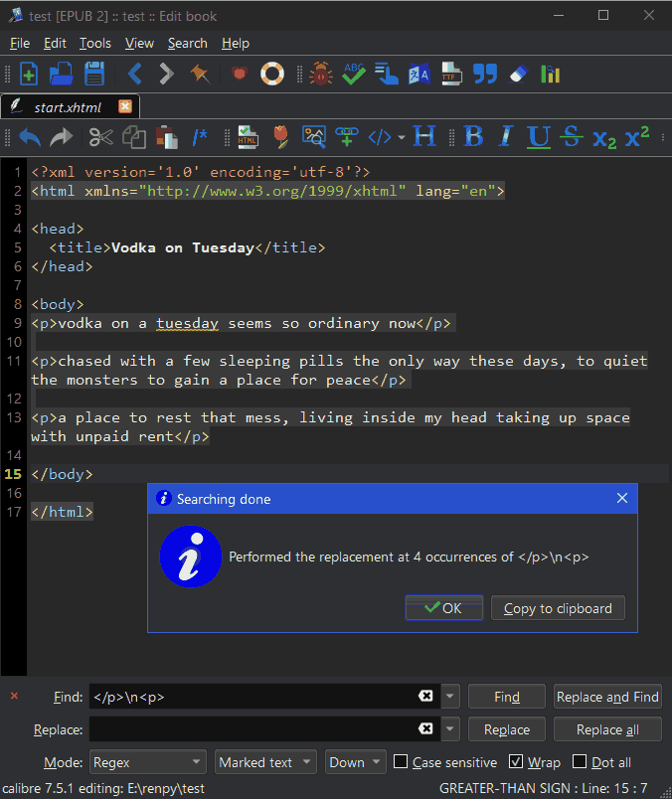Viewport: 672px width, 799px height.
Task: Toggle underline formatting
Action: [x=539, y=137]
